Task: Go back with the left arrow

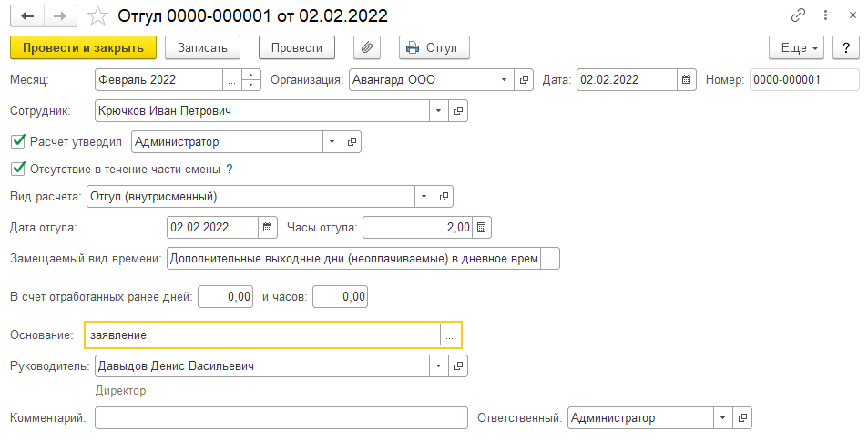Action: click(x=29, y=15)
